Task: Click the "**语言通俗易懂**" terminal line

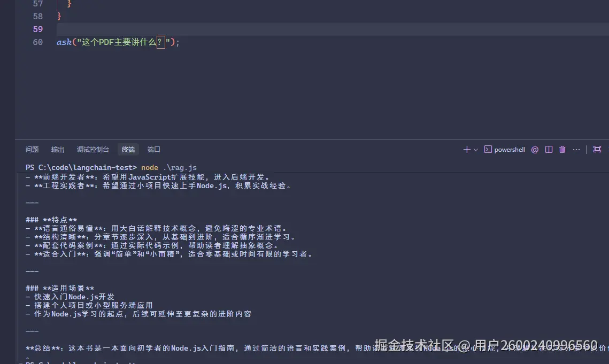Action: click(x=157, y=228)
